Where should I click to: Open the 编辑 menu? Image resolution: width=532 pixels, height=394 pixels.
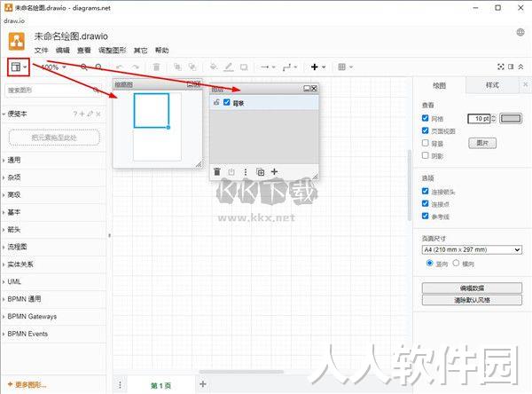coord(62,51)
